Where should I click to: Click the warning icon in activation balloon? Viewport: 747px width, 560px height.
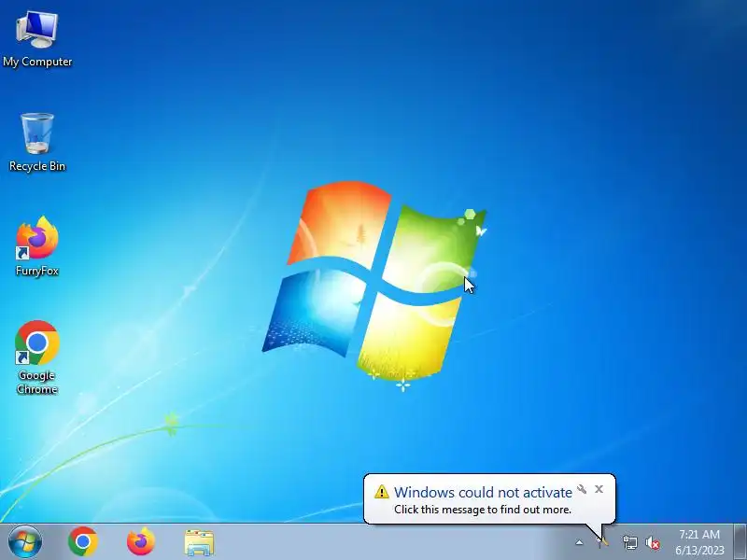[x=382, y=492]
